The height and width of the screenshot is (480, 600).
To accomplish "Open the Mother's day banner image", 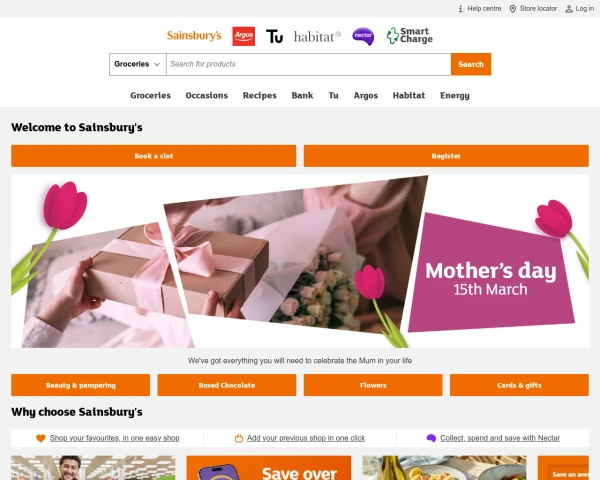I will pyautogui.click(x=300, y=261).
